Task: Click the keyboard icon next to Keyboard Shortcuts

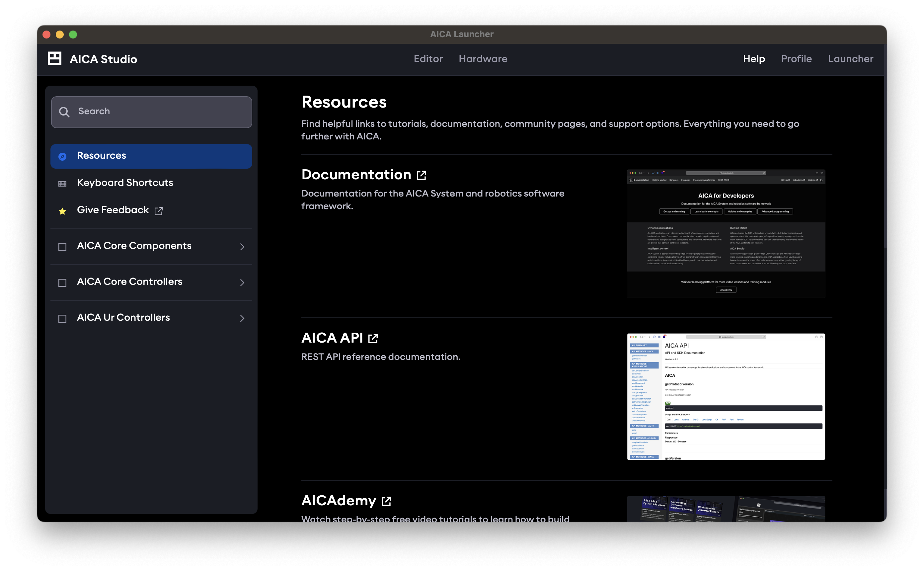Action: (62, 183)
